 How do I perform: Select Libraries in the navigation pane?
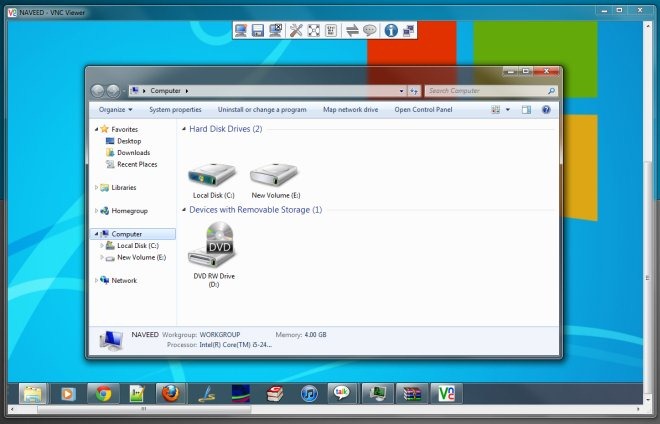(x=124, y=187)
